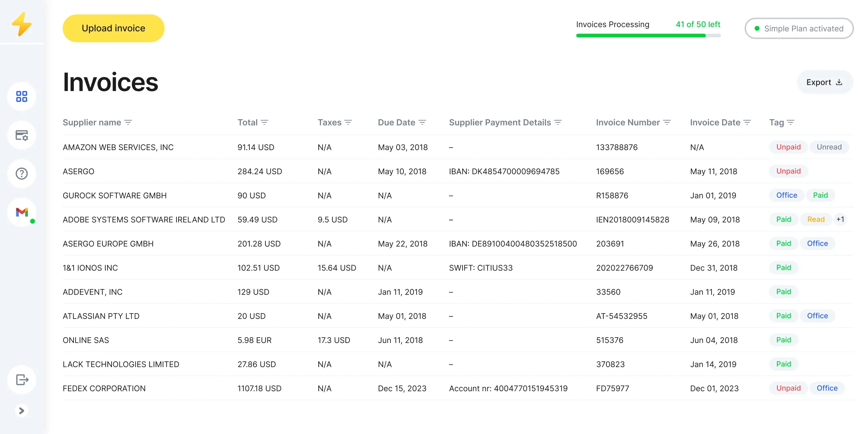This screenshot has width=868, height=434.
Task: Expand the +1 extra tags on ADOBE SYSTEMS row
Action: click(x=841, y=219)
